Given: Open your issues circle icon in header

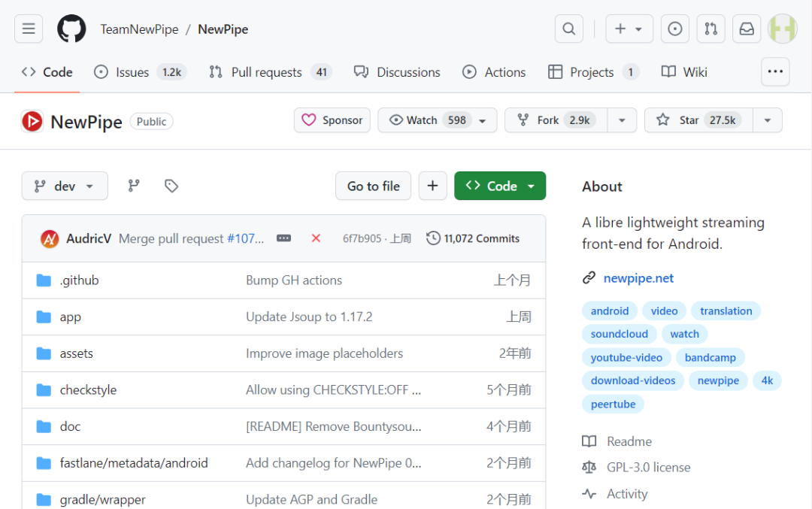Looking at the screenshot, I should click(674, 29).
